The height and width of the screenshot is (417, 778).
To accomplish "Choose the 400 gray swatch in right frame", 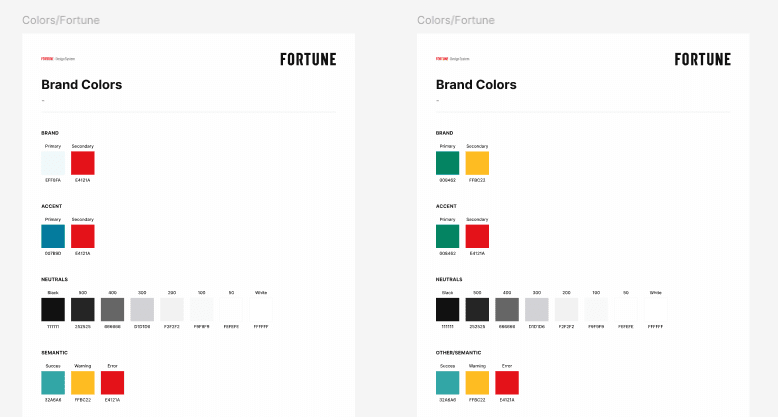I will click(x=507, y=309).
